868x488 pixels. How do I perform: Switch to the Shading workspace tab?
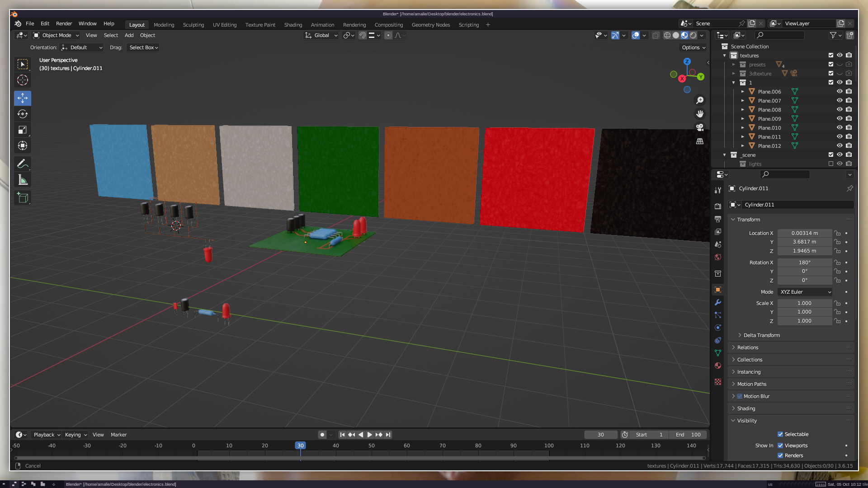[x=293, y=25]
